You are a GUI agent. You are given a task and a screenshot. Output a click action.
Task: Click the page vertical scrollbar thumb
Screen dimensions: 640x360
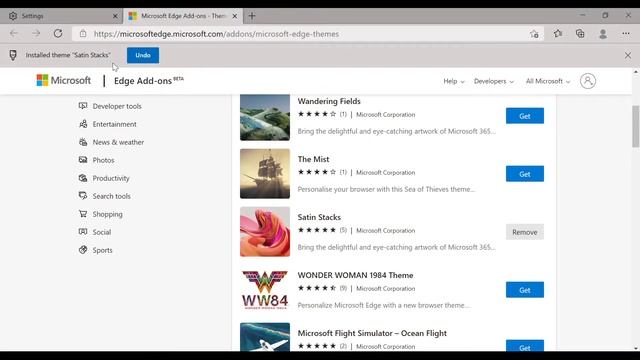click(x=636, y=126)
